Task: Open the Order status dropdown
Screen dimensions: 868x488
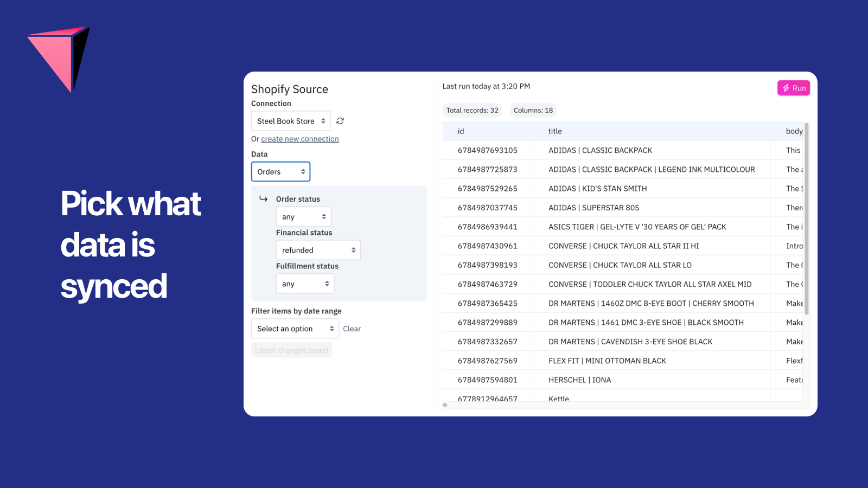Action: point(303,217)
